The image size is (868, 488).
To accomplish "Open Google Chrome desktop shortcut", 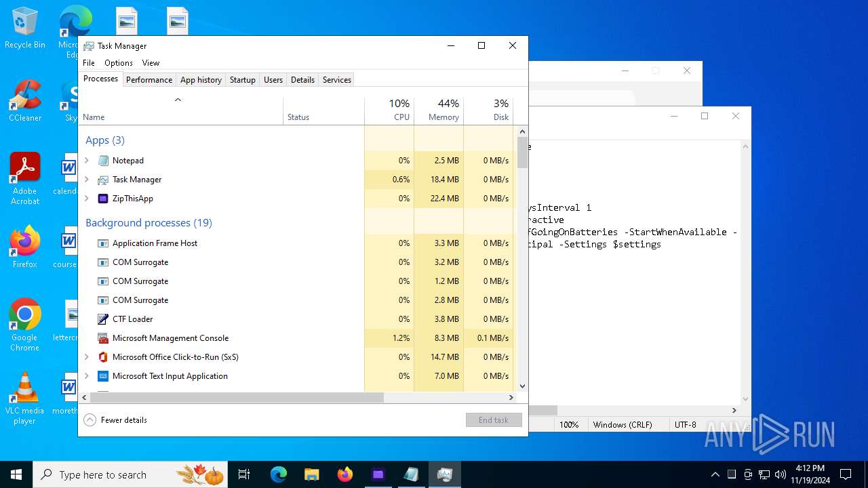I will pyautogui.click(x=25, y=325).
